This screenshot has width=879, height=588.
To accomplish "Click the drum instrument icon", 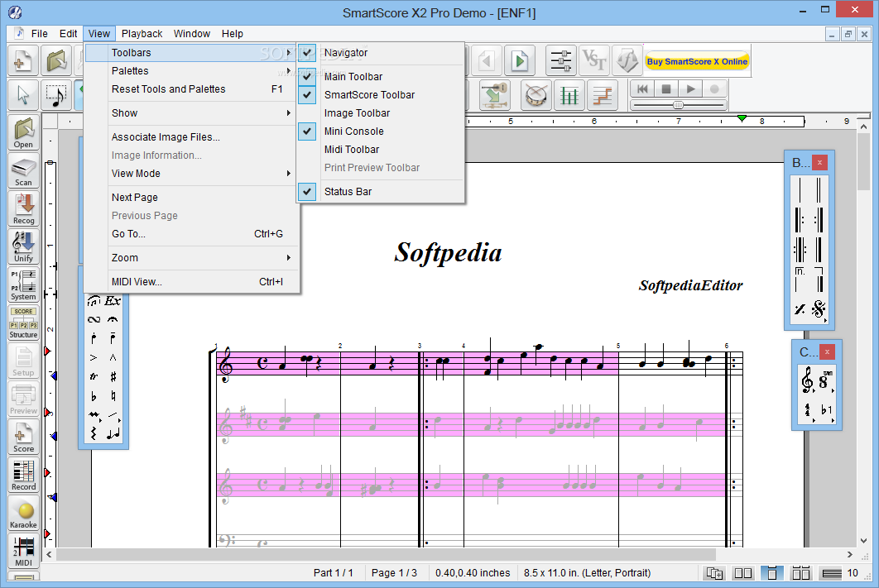I will [536, 94].
